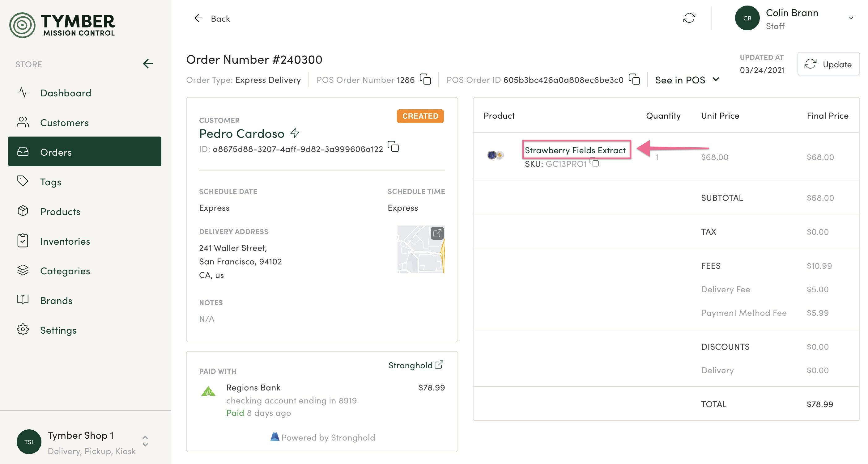Click the Inventories clipboard icon
Image resolution: width=868 pixels, height=464 pixels.
pyautogui.click(x=23, y=240)
